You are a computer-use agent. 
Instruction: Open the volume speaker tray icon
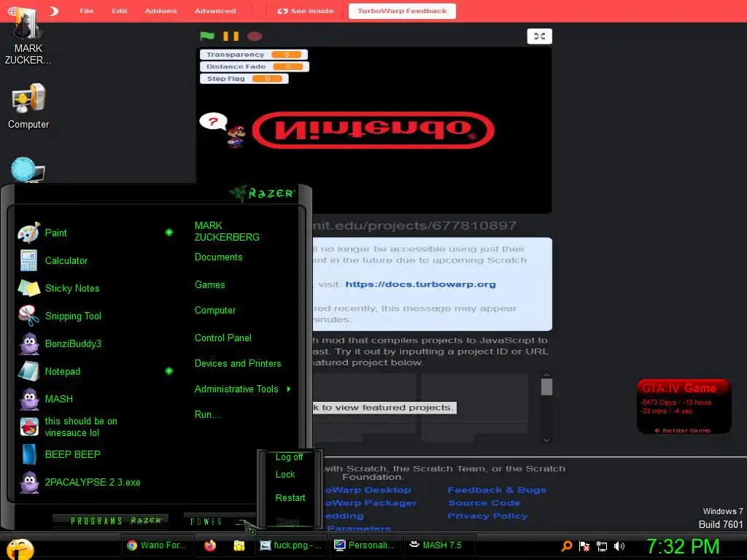(619, 546)
